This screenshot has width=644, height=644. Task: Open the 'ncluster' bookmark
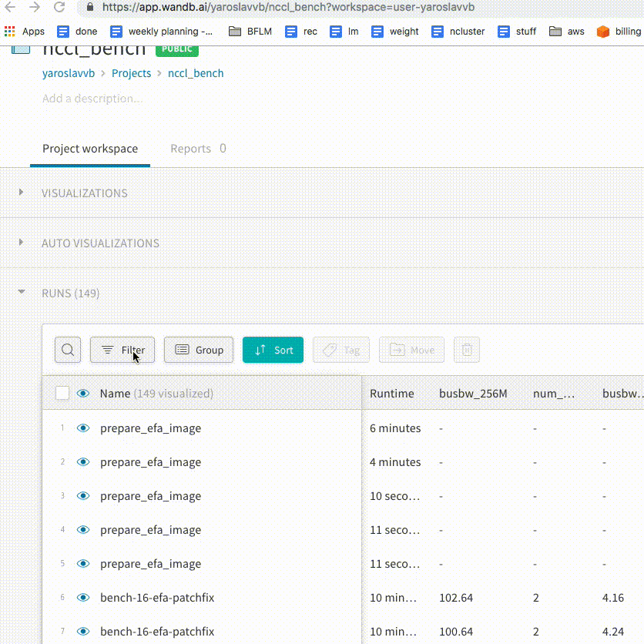tap(458, 32)
